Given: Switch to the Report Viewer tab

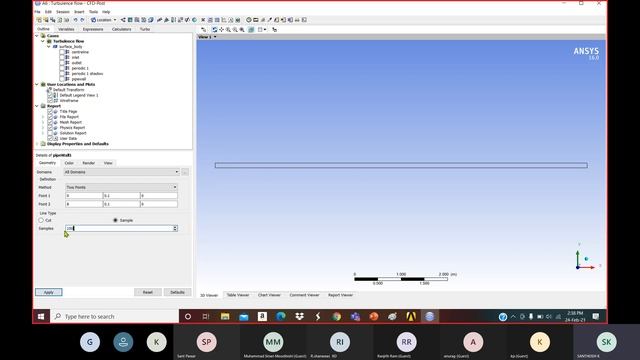Looking at the screenshot, I should (340, 295).
